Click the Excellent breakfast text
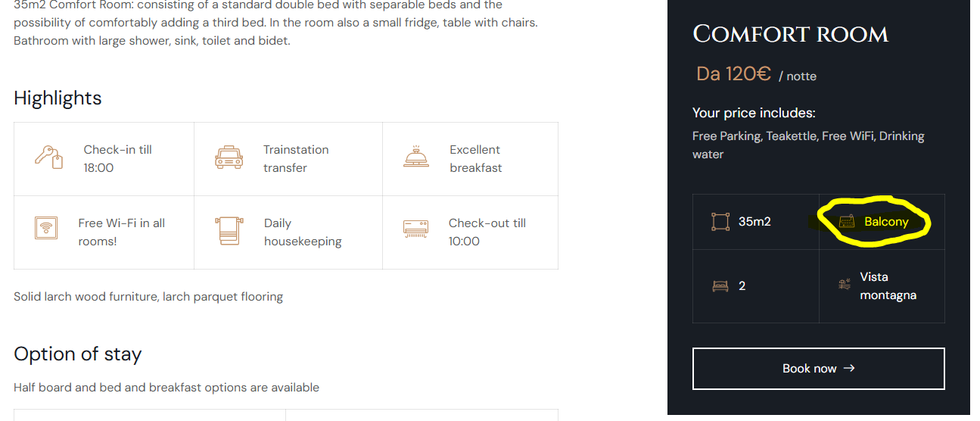Screen dimensions: 980x421 (475, 158)
